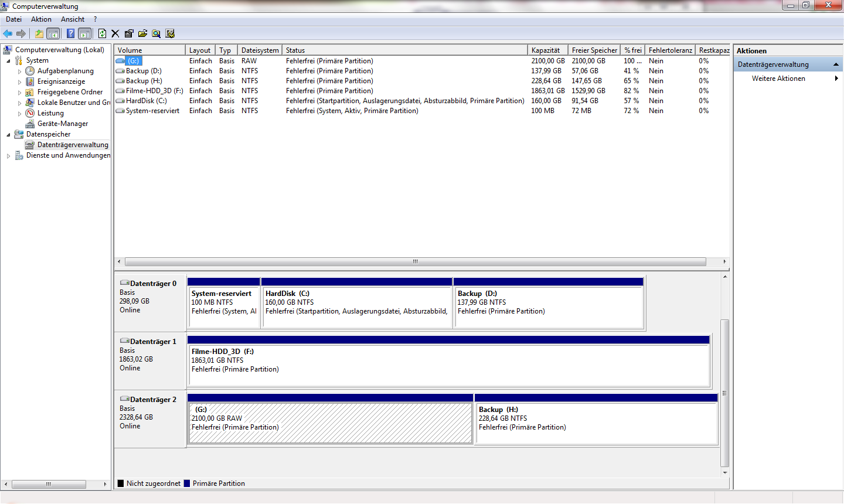
Task: Expand Lokale Benutzer und Gruppen arrow
Action: click(x=19, y=103)
